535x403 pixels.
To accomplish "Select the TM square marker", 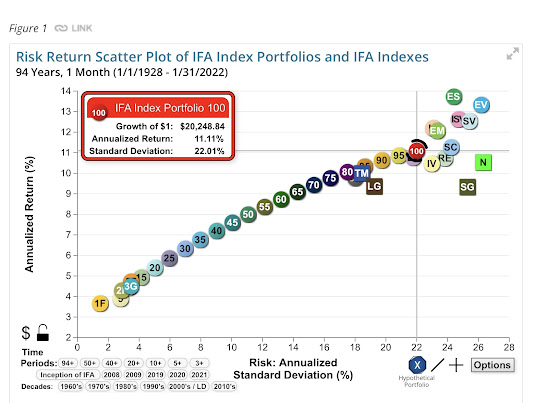I will (362, 173).
